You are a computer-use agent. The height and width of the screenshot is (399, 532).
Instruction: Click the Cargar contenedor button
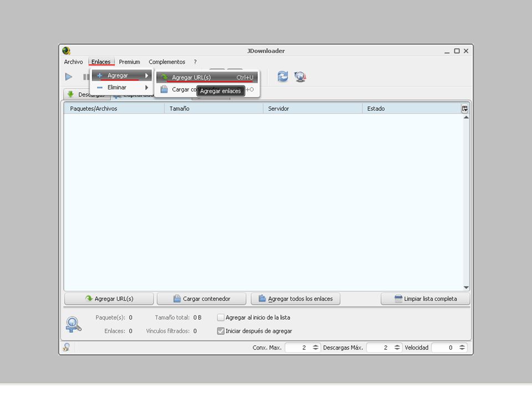(x=202, y=299)
